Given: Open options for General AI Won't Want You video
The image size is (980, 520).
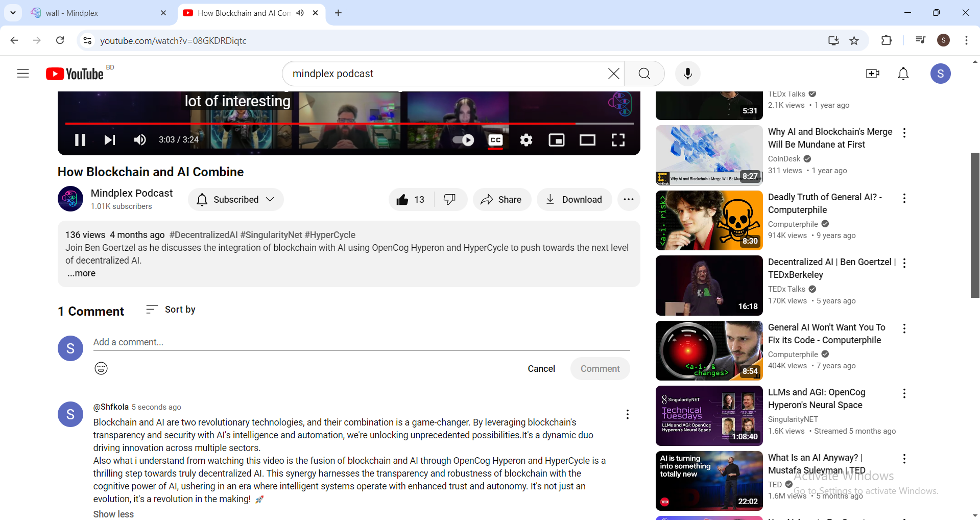Looking at the screenshot, I should coord(904,328).
